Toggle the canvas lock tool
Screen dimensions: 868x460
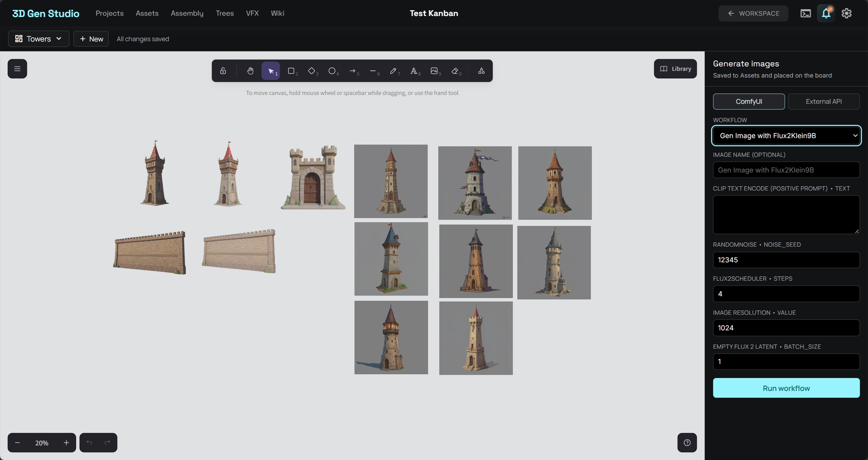[x=223, y=71]
